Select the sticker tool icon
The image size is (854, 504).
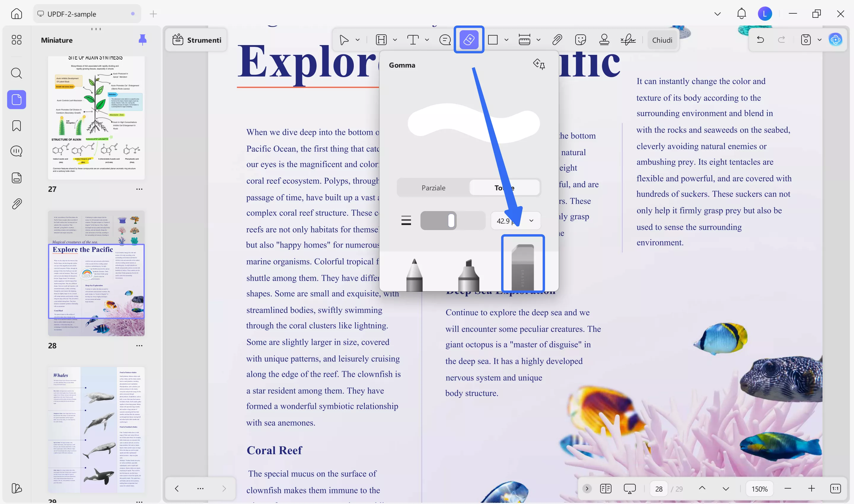pyautogui.click(x=581, y=40)
